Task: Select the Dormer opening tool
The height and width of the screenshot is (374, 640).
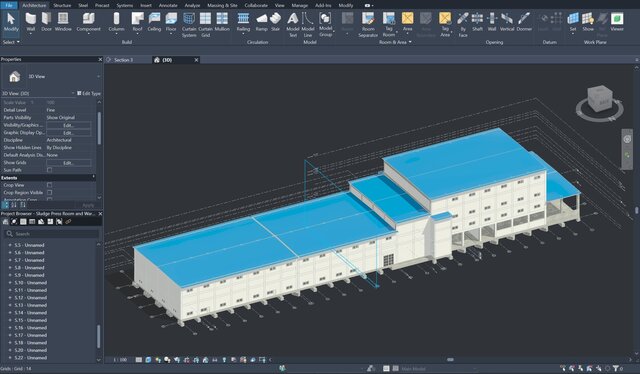Action: point(524,22)
